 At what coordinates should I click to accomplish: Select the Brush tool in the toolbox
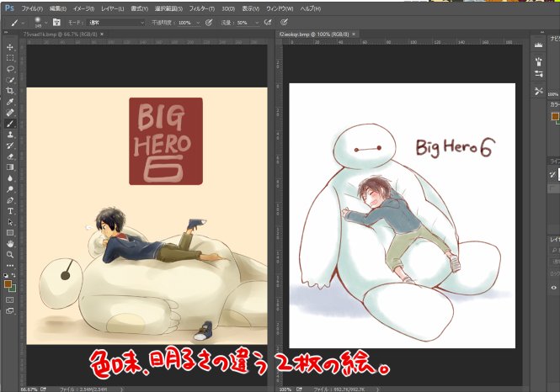tap(10, 124)
